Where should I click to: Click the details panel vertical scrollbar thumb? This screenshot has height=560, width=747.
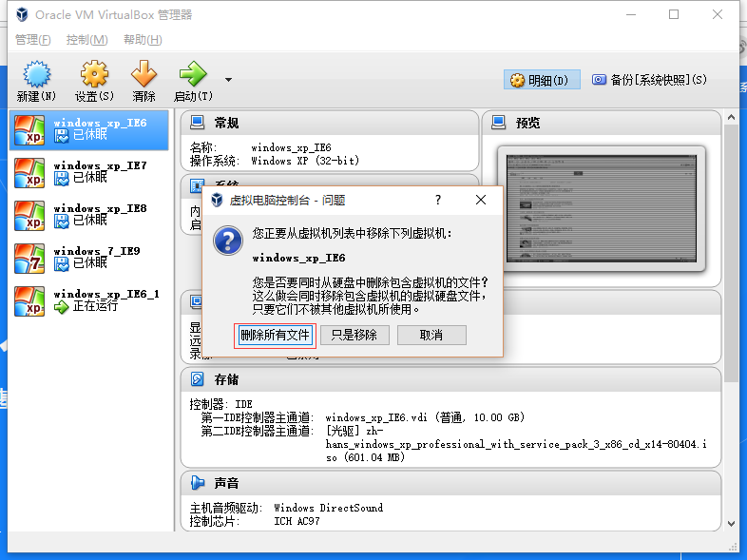pyautogui.click(x=731, y=253)
